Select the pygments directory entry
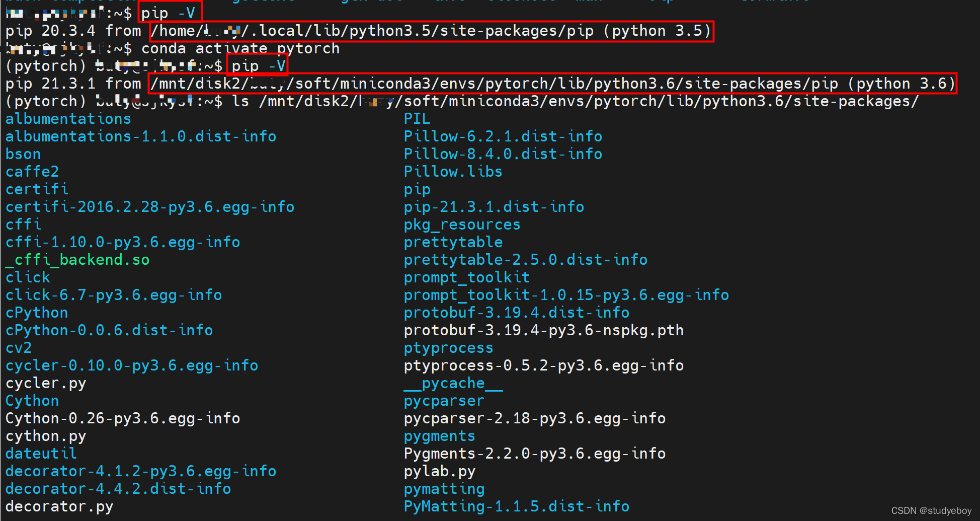The width and height of the screenshot is (980, 521). point(440,436)
